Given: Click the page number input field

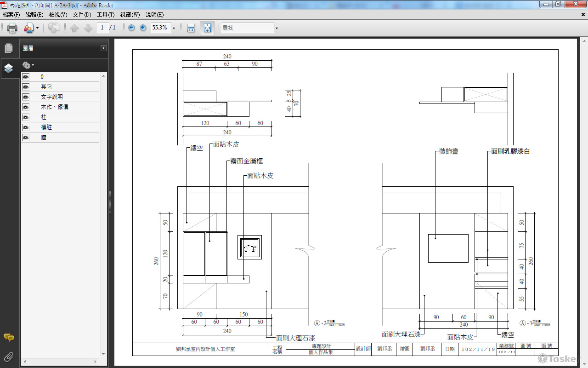Looking at the screenshot, I should pyautogui.click(x=102, y=28).
